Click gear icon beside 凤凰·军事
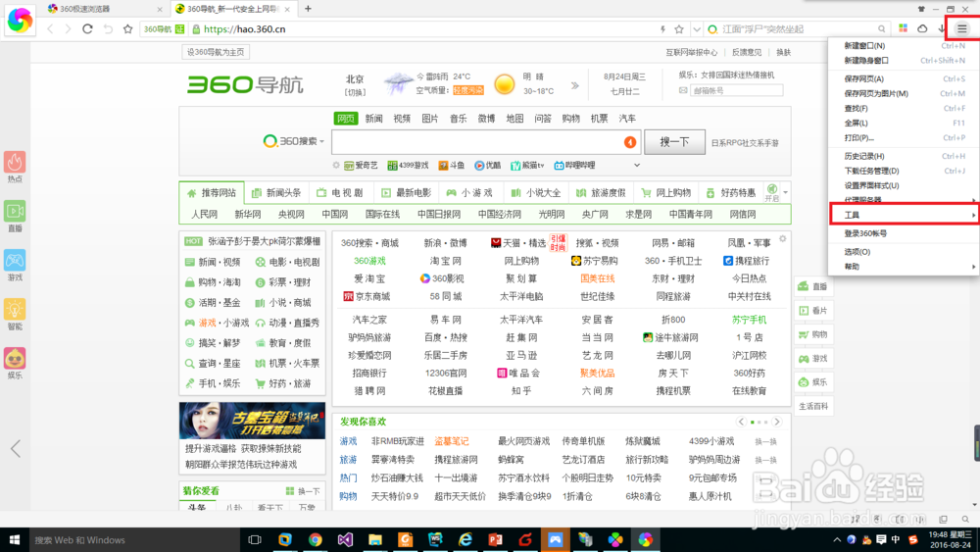 click(782, 239)
